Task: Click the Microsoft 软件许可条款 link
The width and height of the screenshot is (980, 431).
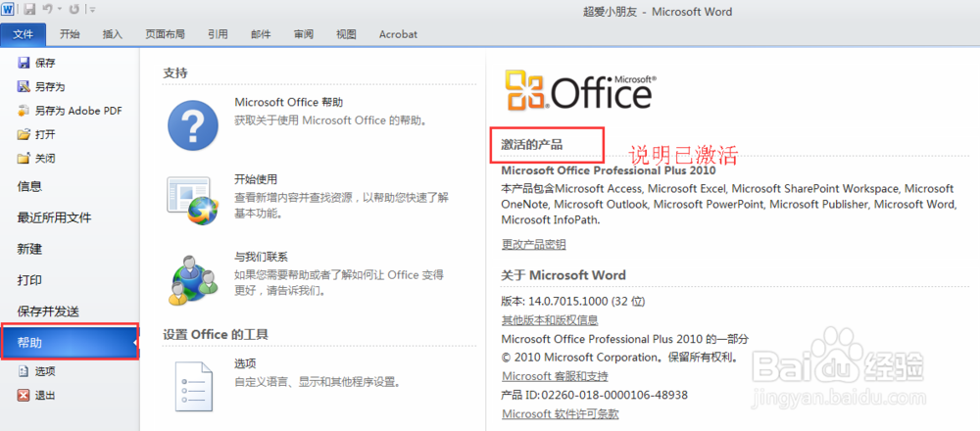Action: click(x=561, y=414)
